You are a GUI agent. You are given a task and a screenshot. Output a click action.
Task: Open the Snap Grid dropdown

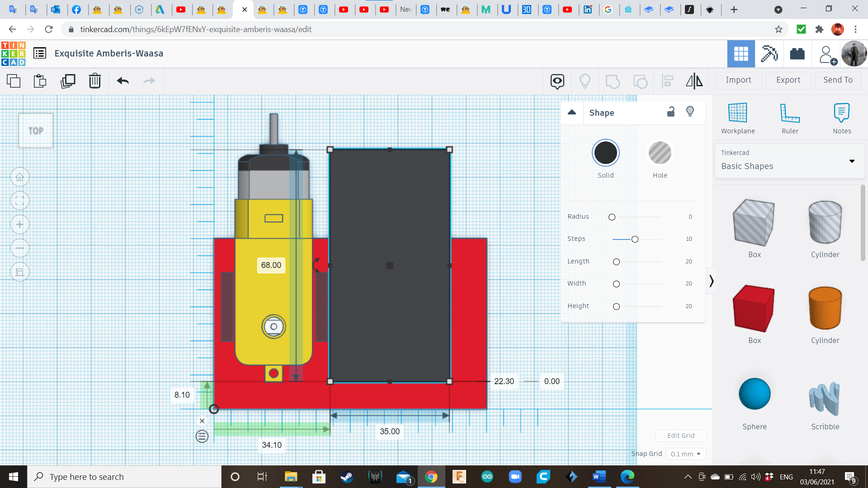(x=686, y=454)
